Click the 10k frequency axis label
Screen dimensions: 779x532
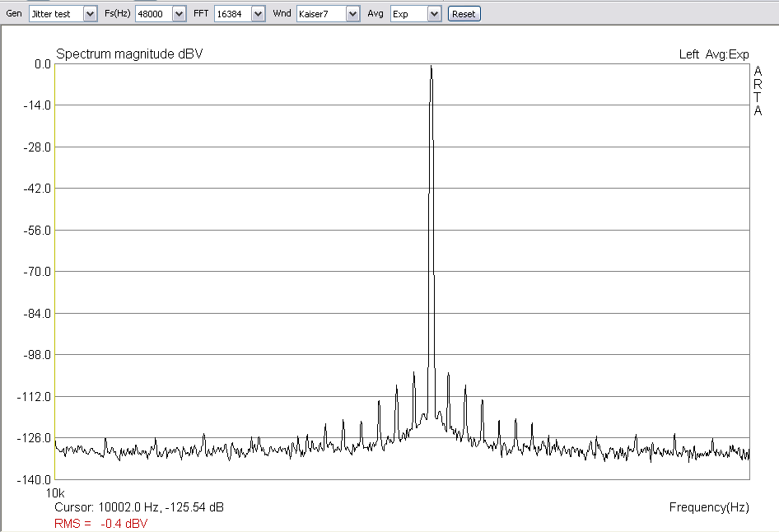pos(55,493)
